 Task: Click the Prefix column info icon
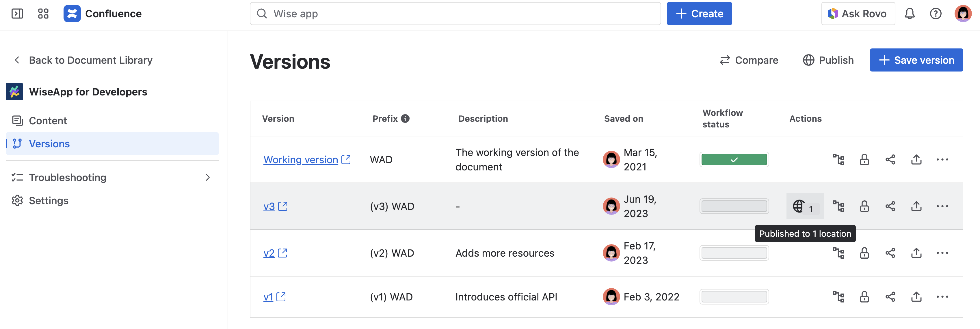(x=405, y=118)
